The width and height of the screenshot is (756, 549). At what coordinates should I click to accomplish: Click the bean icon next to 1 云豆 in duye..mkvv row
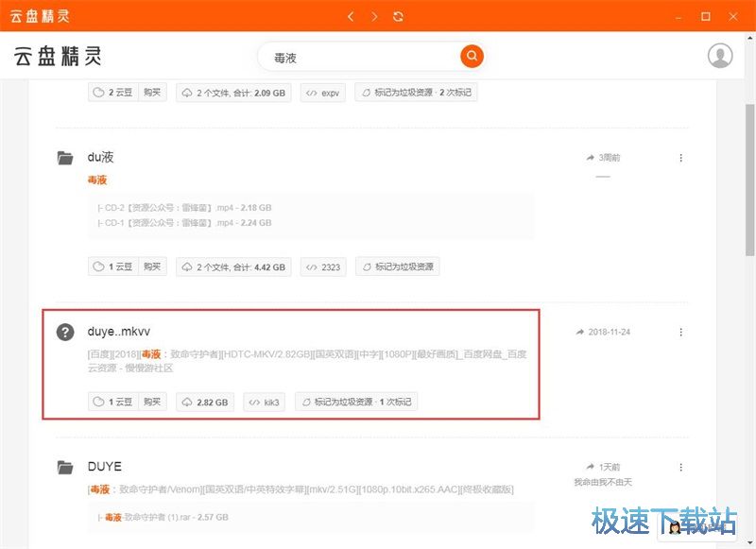point(98,402)
